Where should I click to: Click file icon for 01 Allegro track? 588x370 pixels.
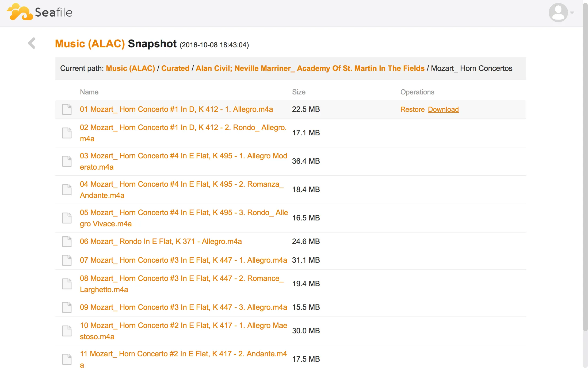[67, 109]
